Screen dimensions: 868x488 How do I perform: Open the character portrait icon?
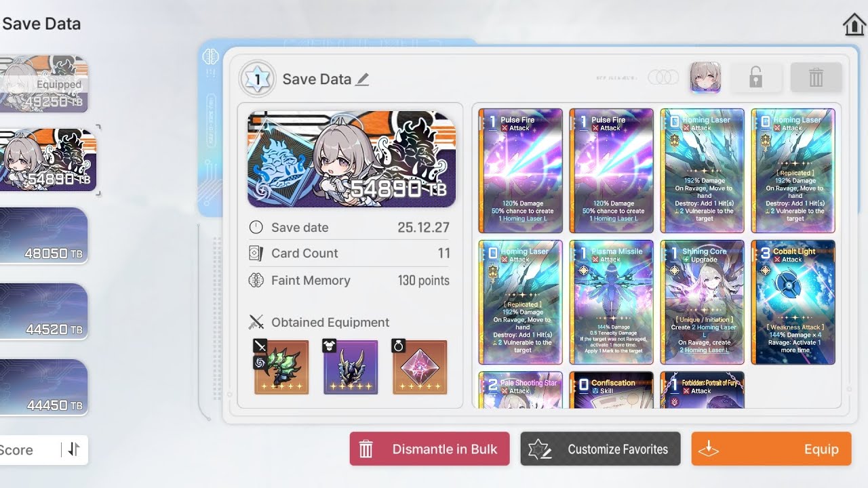click(x=705, y=77)
